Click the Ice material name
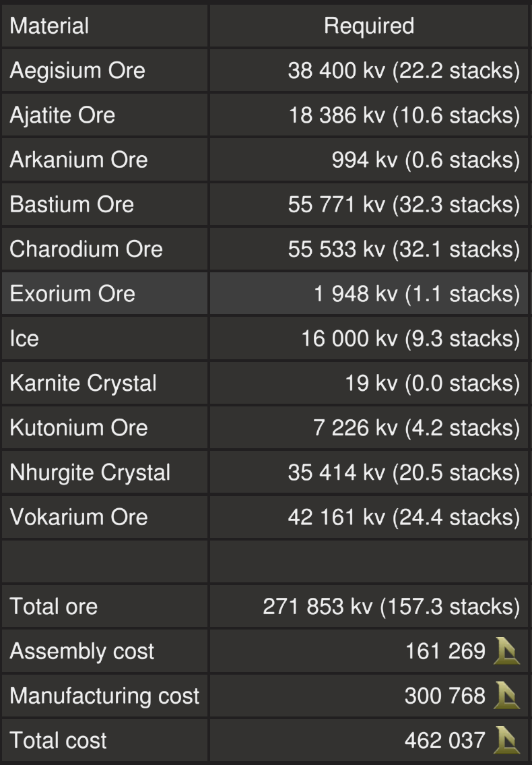The height and width of the screenshot is (765, 532). (24, 338)
